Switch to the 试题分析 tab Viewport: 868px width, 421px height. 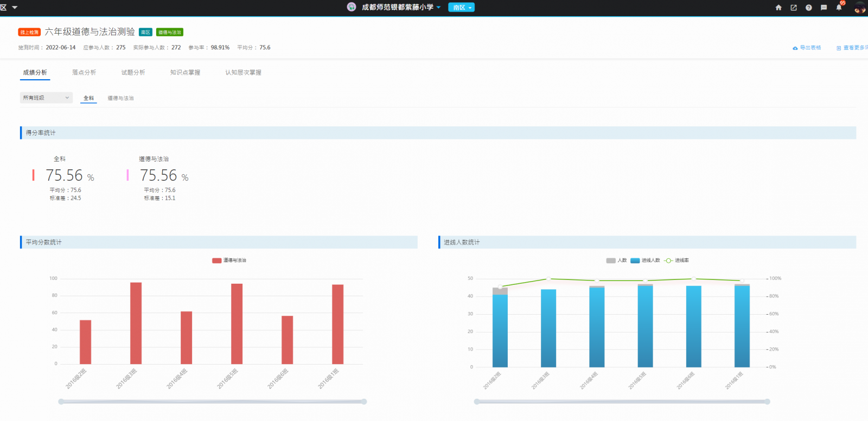click(133, 73)
